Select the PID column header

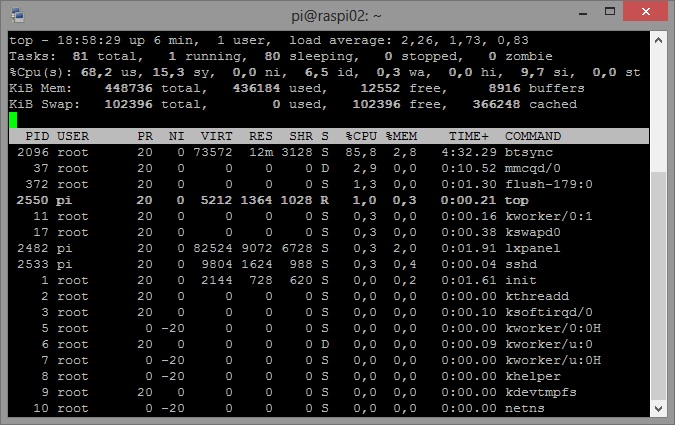(x=37, y=136)
